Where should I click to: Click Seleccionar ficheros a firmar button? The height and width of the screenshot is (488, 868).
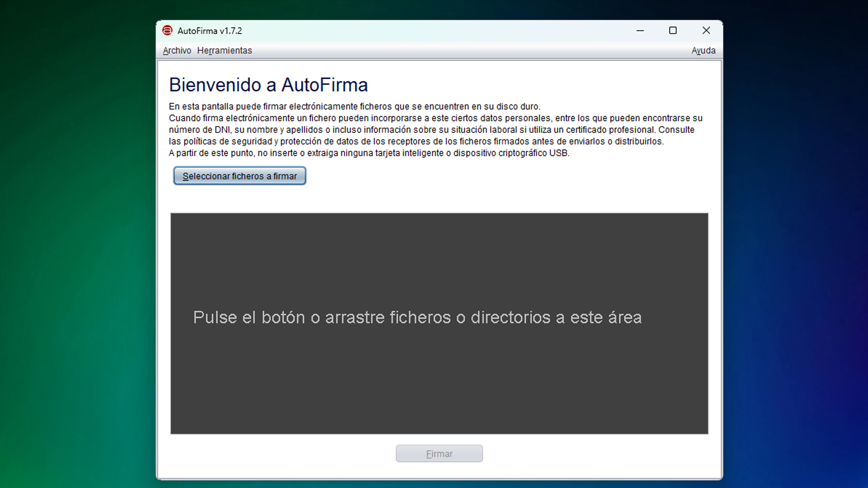[240, 176]
